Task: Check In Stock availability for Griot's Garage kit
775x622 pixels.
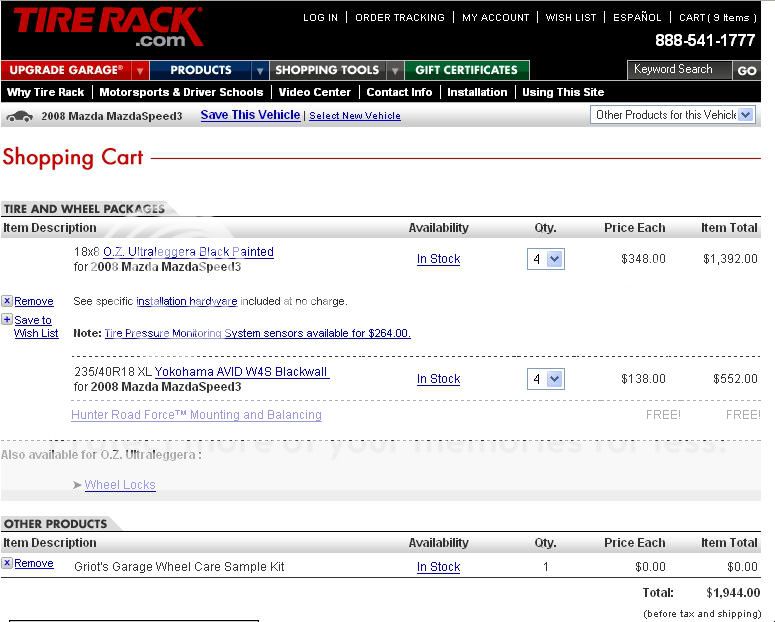Action: tap(438, 567)
